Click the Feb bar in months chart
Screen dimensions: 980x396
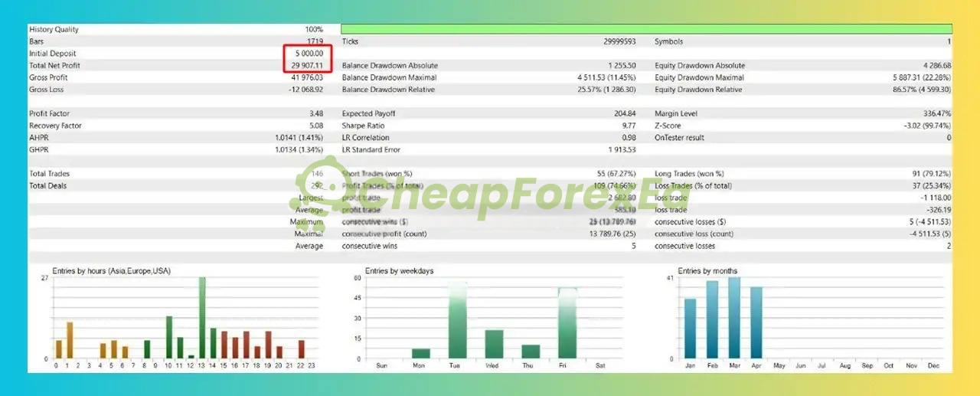point(712,320)
